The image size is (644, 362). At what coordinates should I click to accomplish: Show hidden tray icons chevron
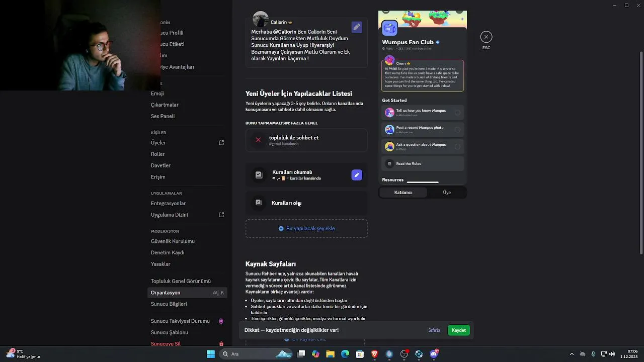(572, 354)
